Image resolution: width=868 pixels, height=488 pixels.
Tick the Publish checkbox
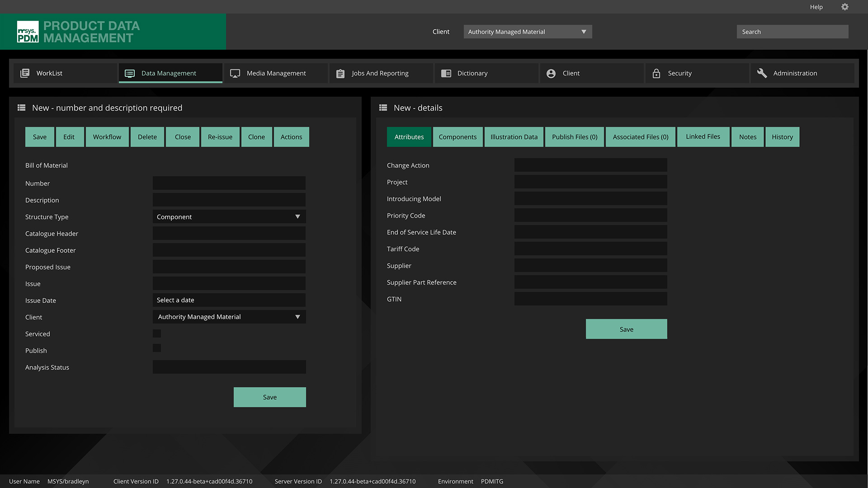pyautogui.click(x=157, y=348)
